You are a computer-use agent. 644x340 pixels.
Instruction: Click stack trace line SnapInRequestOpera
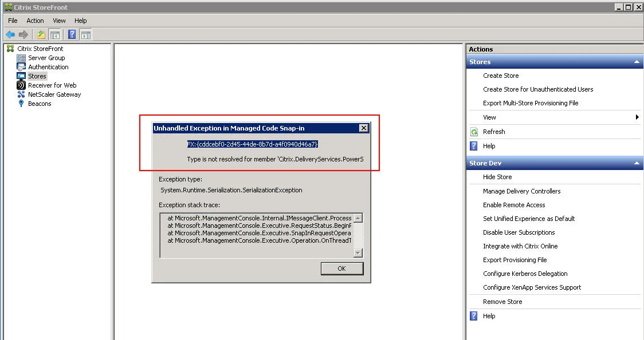(x=259, y=233)
